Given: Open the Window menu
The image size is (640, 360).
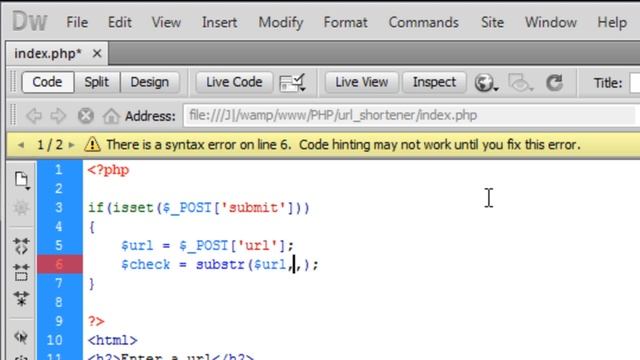Looking at the screenshot, I should click(550, 22).
